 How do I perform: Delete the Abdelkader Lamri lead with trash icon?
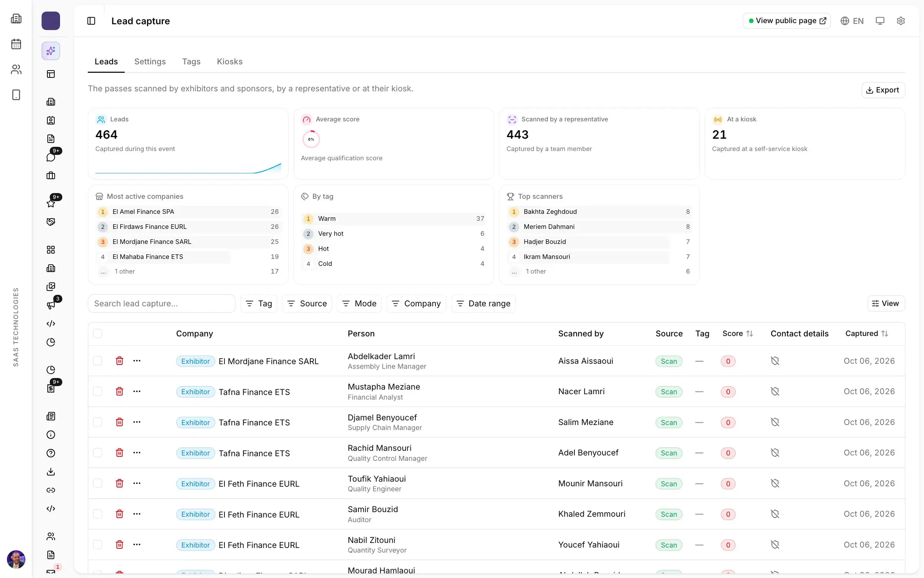point(120,361)
